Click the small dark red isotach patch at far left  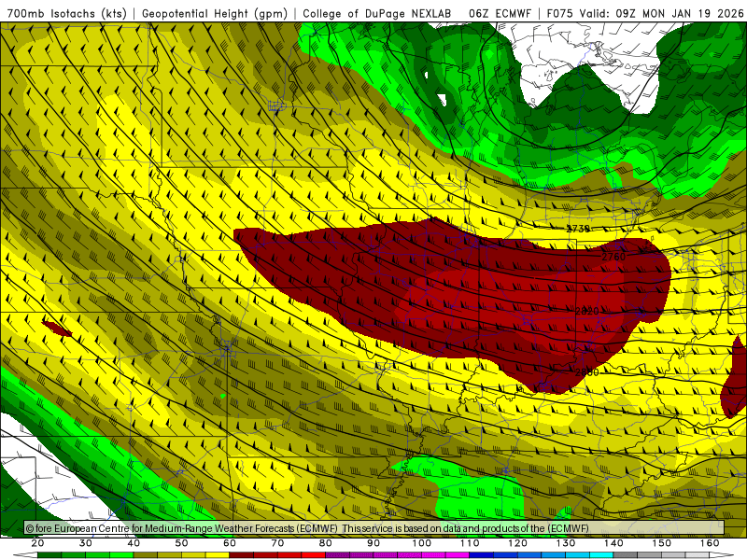click(57, 329)
